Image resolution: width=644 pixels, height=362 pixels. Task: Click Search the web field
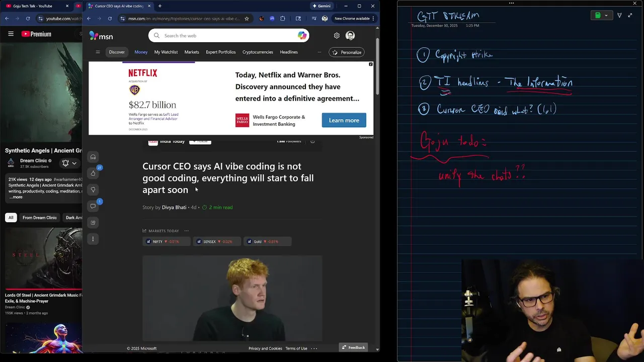[x=229, y=36]
